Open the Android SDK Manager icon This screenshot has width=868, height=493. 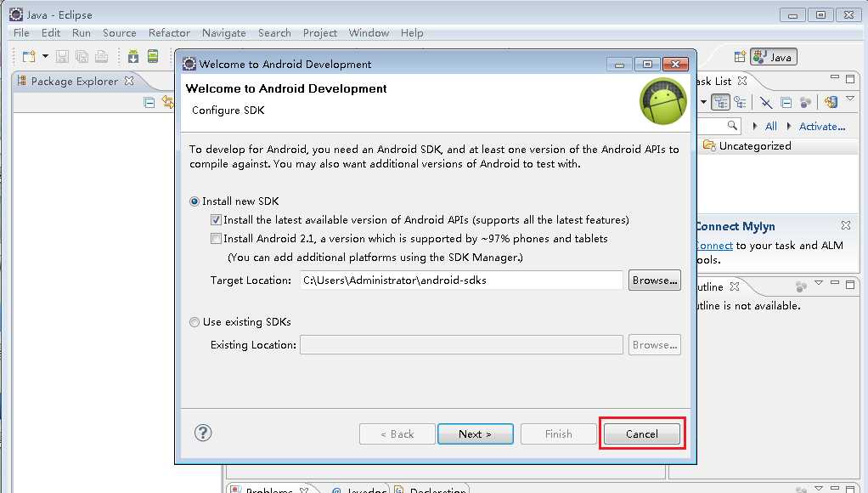(133, 56)
